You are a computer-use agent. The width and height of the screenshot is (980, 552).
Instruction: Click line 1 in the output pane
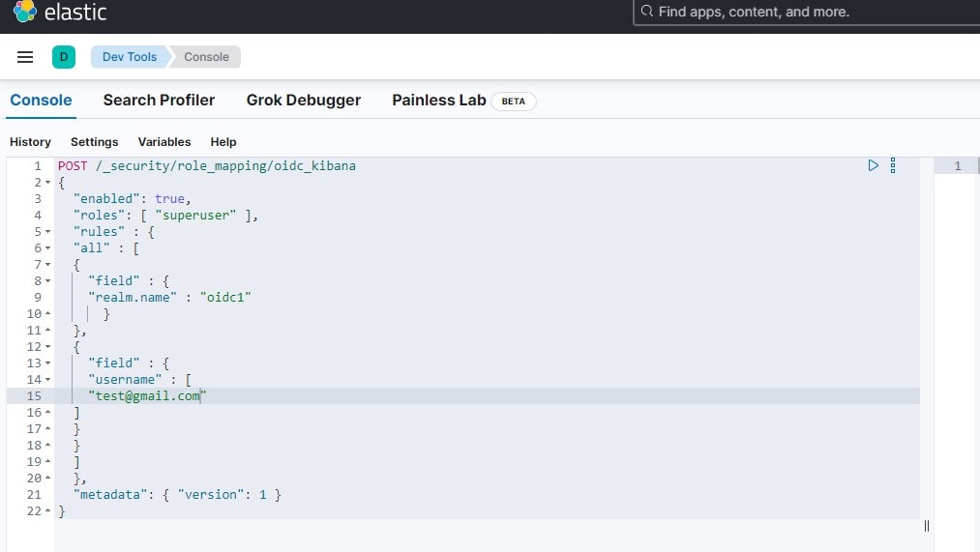[x=957, y=165]
